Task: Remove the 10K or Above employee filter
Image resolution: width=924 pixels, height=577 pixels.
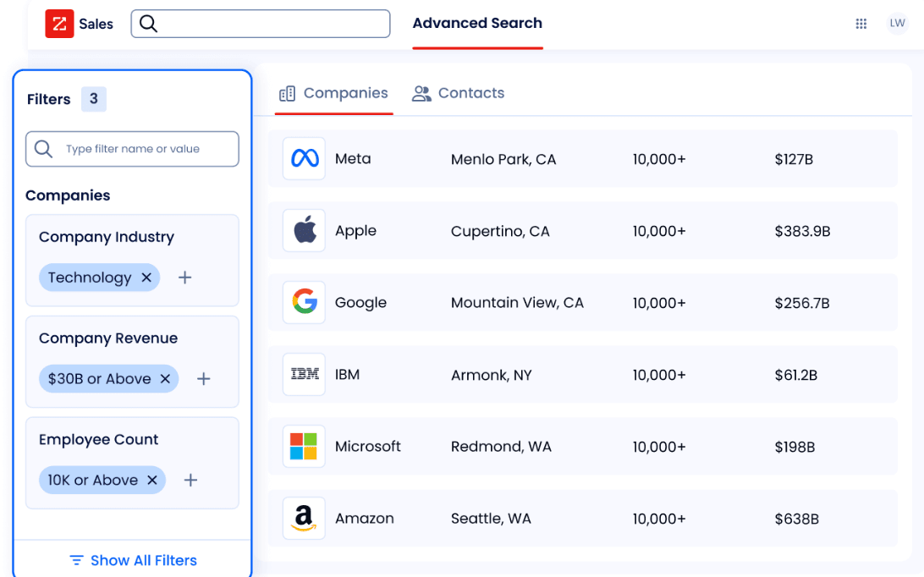Action: pyautogui.click(x=151, y=480)
